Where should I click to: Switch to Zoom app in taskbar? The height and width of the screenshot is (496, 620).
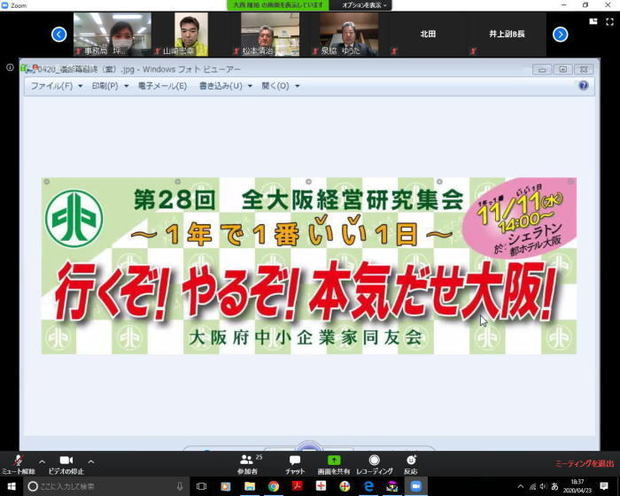point(416,486)
